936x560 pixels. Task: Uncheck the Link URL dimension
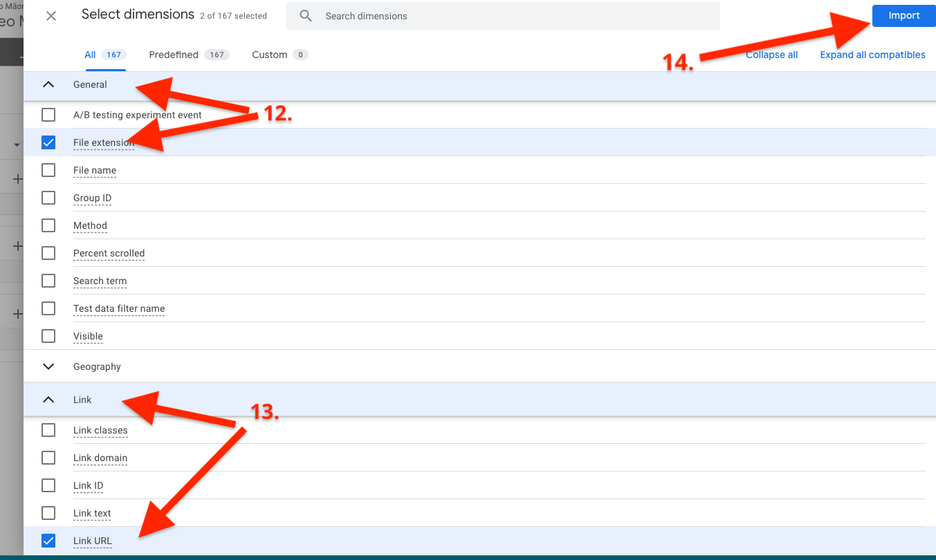(48, 541)
